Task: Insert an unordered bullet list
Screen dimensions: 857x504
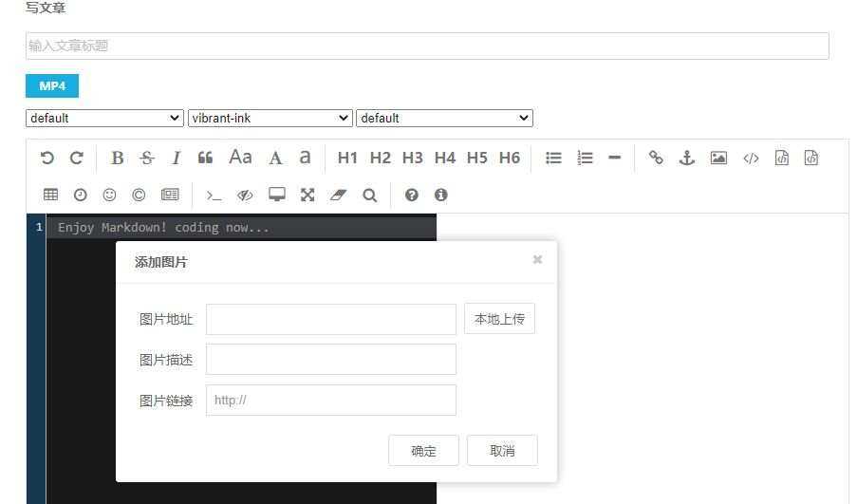Action: pos(553,159)
